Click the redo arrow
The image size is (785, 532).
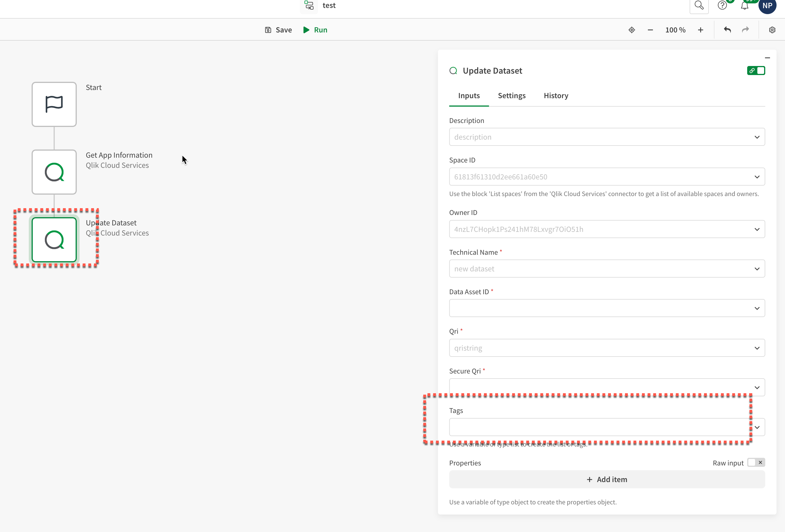(745, 30)
